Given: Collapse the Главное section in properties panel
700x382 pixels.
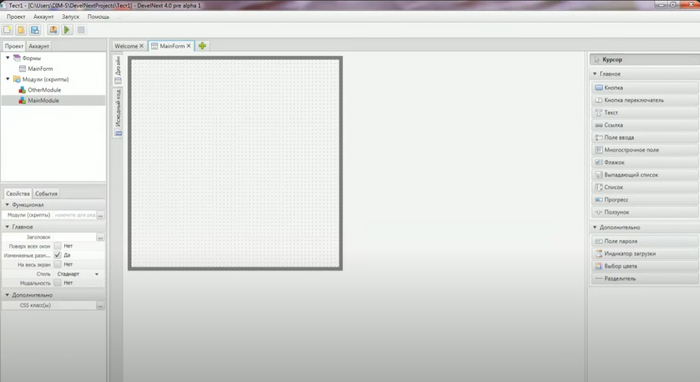Looking at the screenshot, I should coord(7,227).
